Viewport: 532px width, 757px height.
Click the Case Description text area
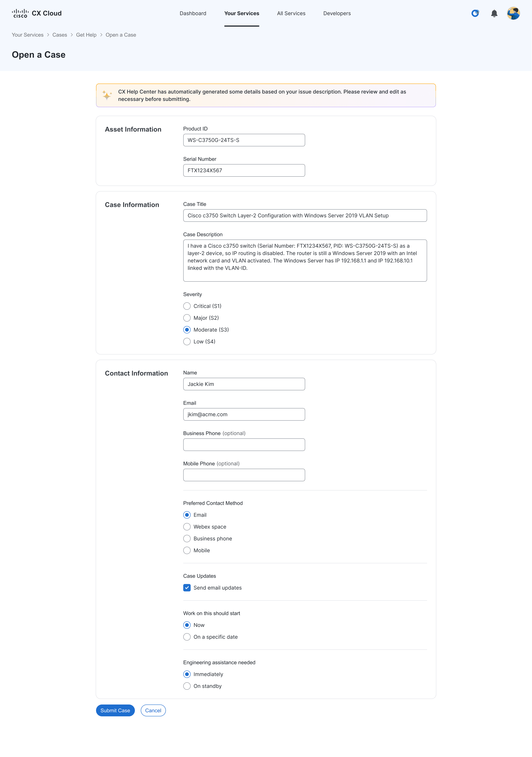pos(305,260)
